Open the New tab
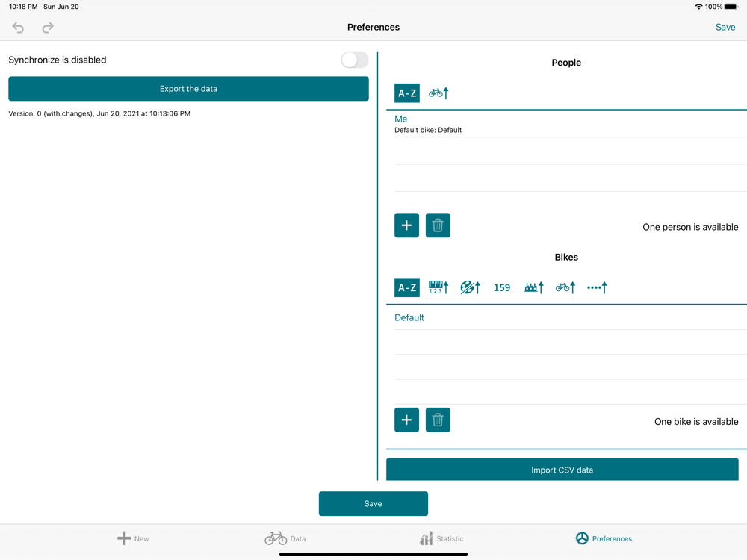The width and height of the screenshot is (747, 560). [x=133, y=538]
